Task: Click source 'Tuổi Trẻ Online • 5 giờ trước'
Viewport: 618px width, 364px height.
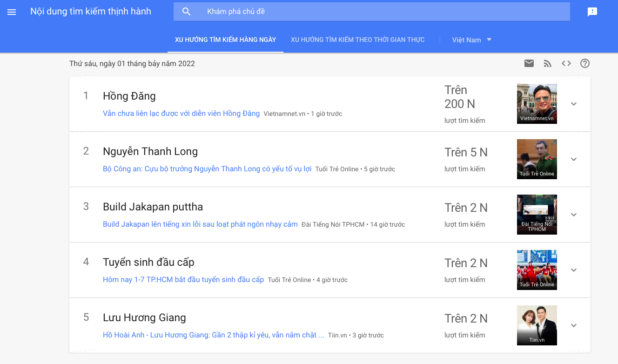Action: [355, 169]
